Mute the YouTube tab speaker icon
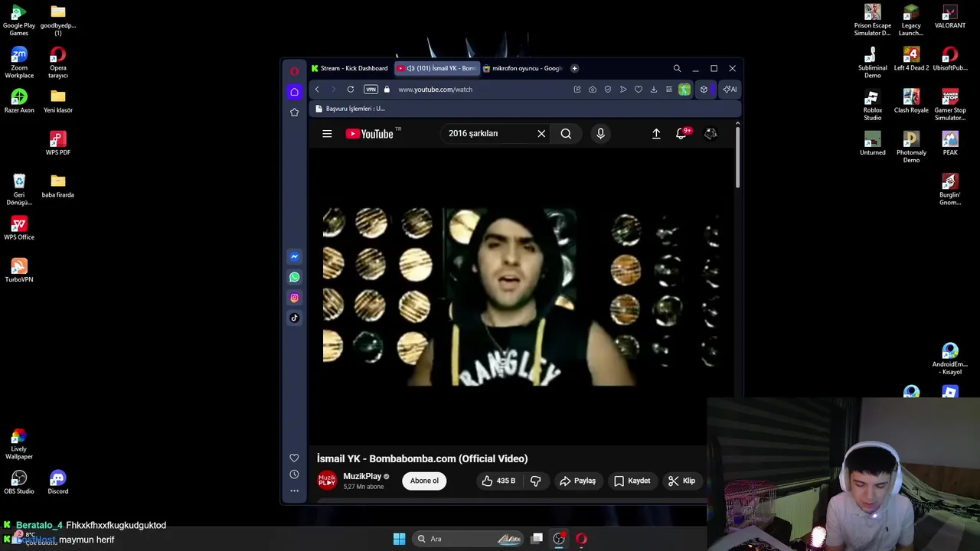This screenshot has height=551, width=980. [x=410, y=68]
